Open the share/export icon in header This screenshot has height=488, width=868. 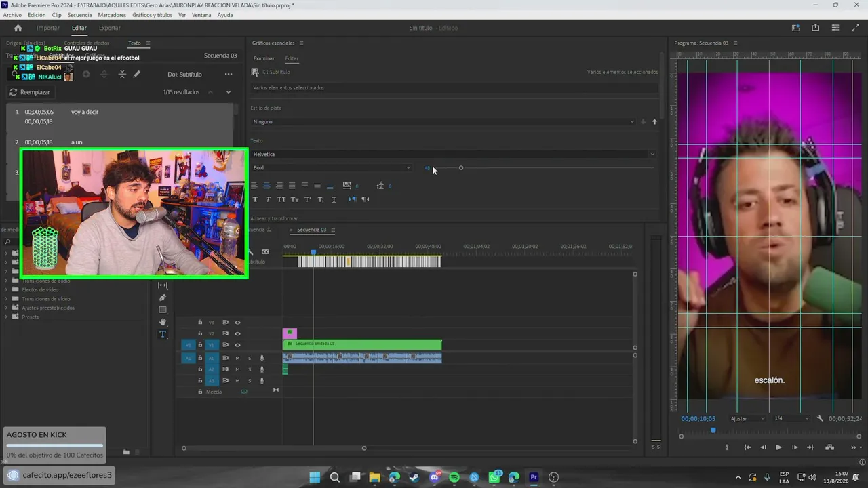pos(815,28)
